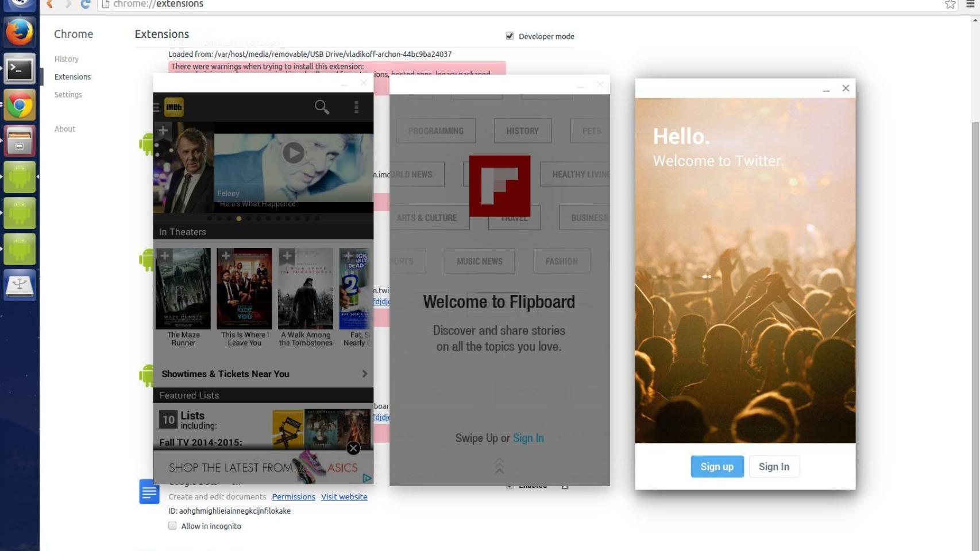Pick the HEALTHY LIVING topic

tap(575, 174)
